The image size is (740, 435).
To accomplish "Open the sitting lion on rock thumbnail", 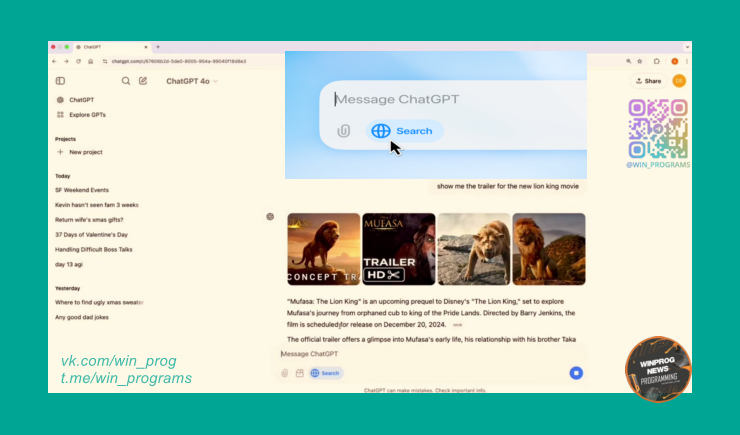I will pos(549,249).
